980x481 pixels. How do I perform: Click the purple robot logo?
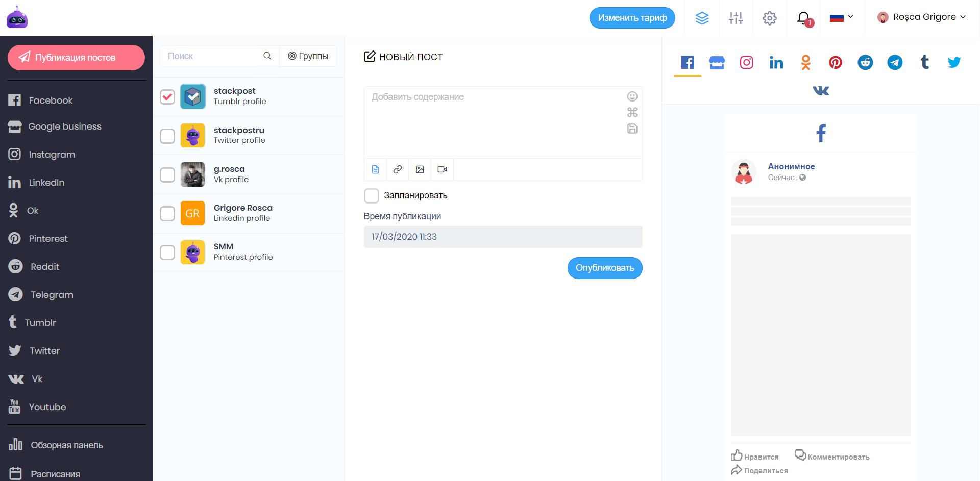17,17
